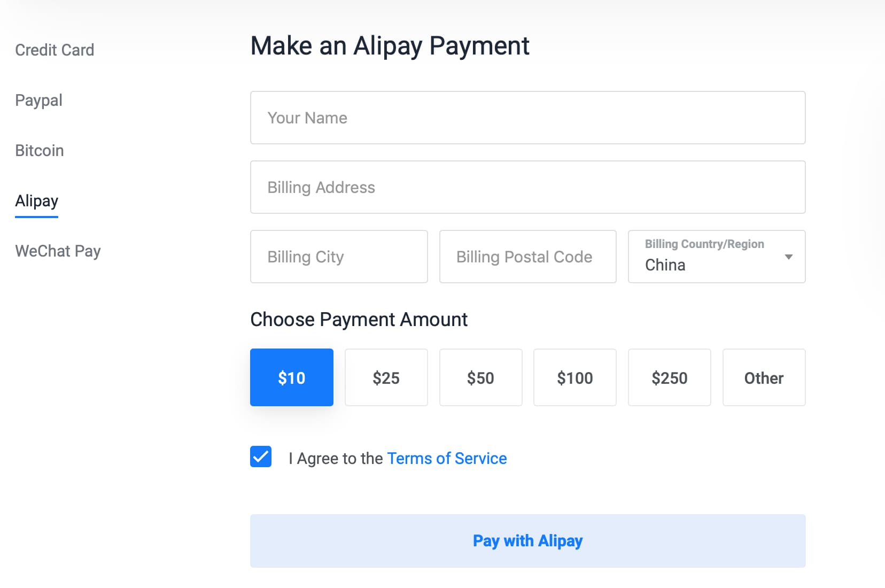Click the country dropdown arrow icon
The image size is (885, 588).
click(x=788, y=257)
